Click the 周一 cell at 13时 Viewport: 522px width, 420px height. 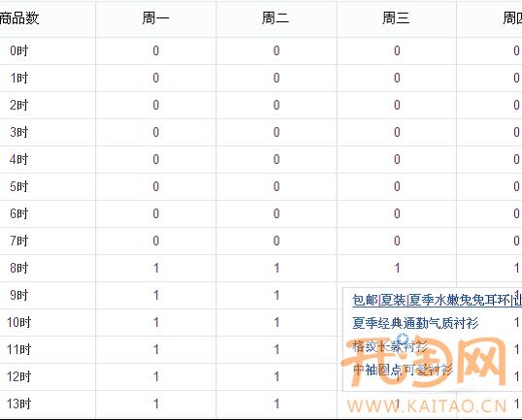[x=156, y=404]
